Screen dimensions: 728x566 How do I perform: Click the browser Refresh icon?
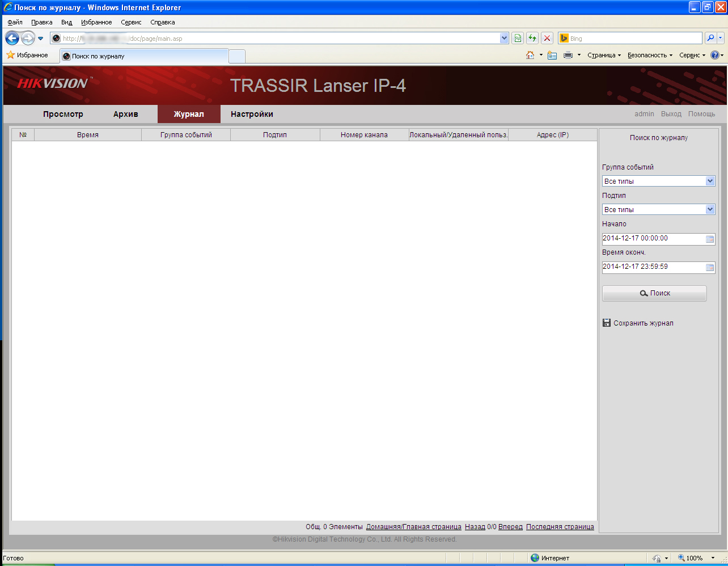(x=532, y=38)
